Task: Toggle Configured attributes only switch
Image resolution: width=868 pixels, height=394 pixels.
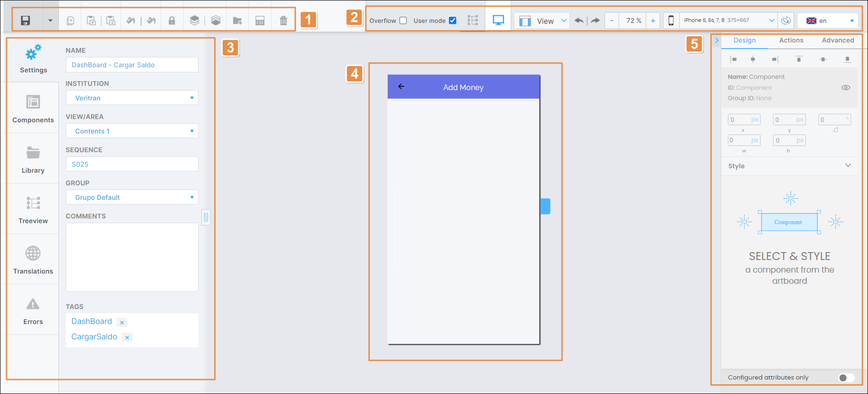Action: click(x=846, y=378)
